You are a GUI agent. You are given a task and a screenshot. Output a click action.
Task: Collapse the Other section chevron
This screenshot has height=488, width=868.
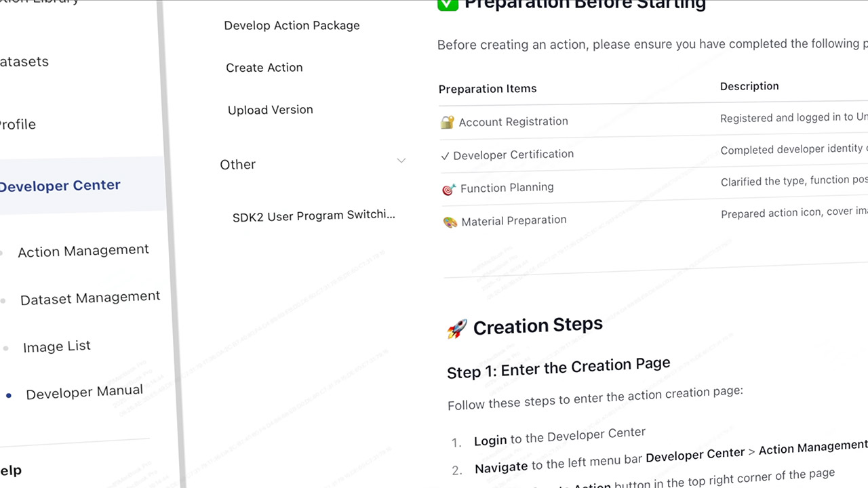401,161
